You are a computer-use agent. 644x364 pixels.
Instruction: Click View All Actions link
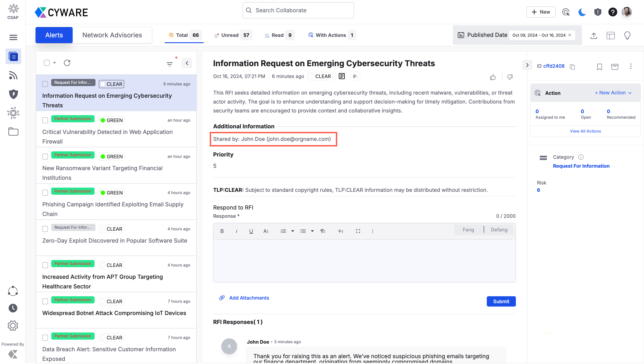(585, 131)
